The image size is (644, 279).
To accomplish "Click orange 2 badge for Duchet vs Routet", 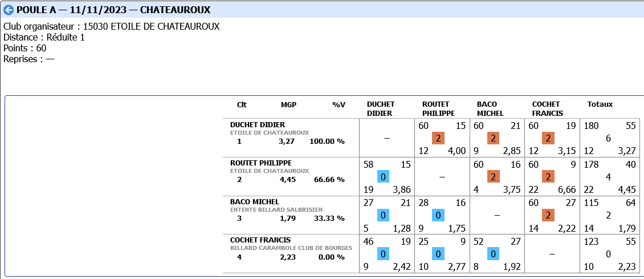I will point(438,139).
